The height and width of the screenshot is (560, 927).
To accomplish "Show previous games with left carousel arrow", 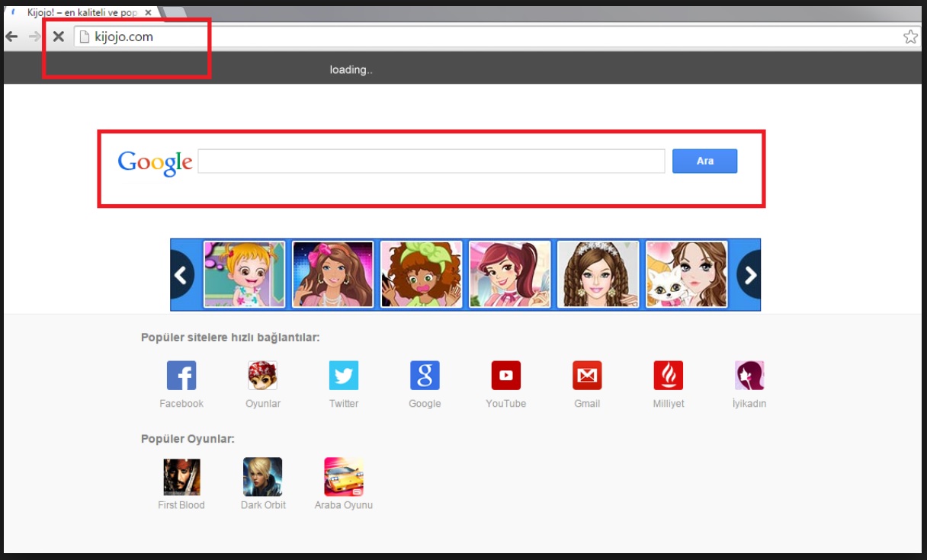I will pos(181,274).
